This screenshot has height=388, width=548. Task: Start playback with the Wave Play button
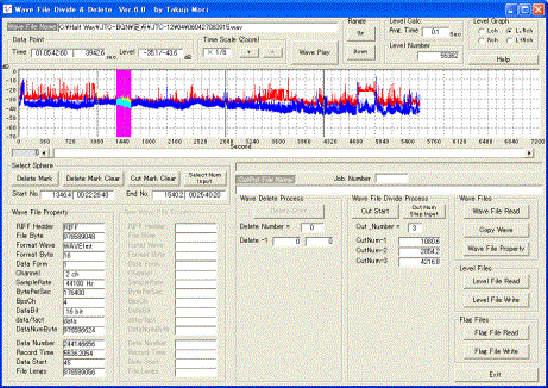[x=314, y=53]
